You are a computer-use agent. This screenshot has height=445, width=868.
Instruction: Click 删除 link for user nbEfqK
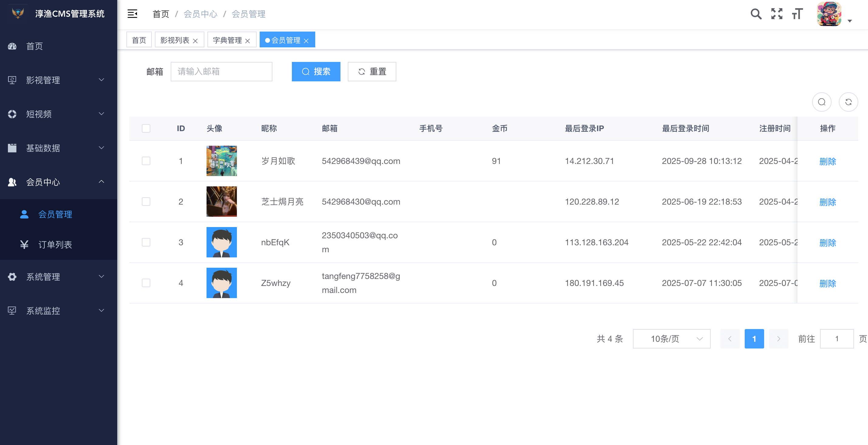click(x=828, y=243)
